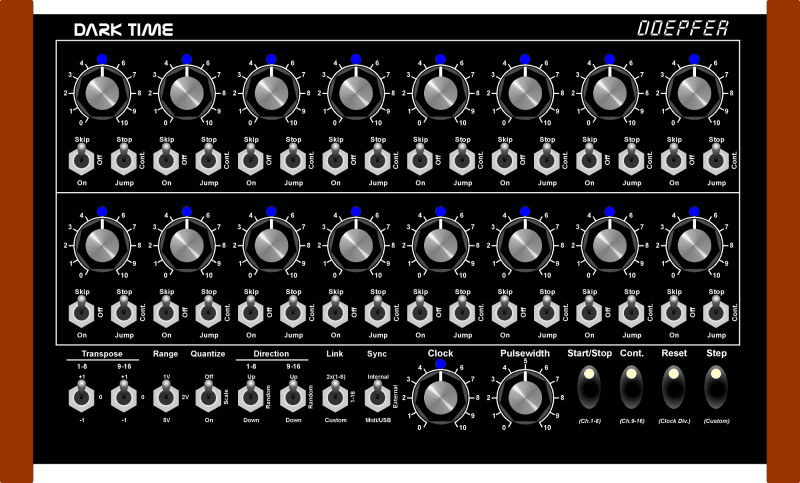800x483 pixels.
Task: Flip the Transpose 1-8 switch
Action: tap(82, 396)
